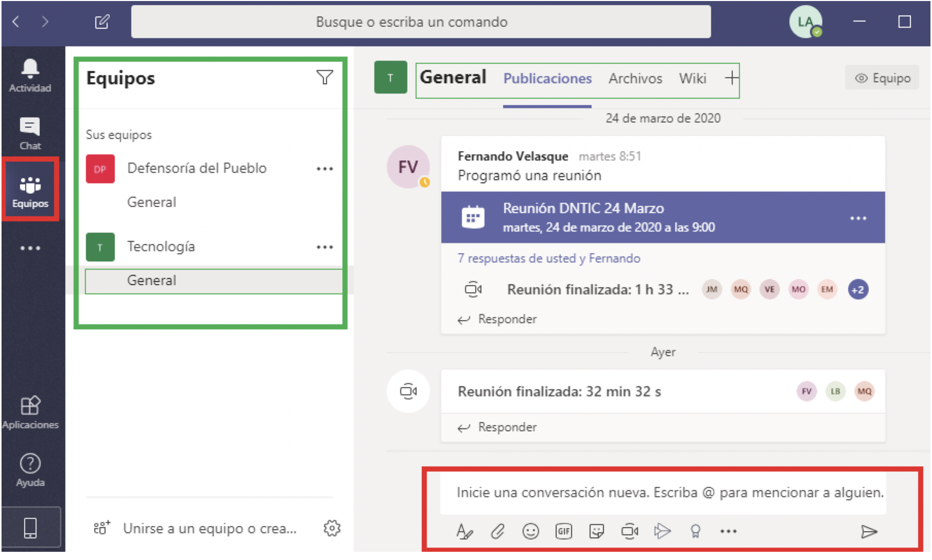This screenshot has height=560, width=932.
Task: Open Reunión finalizada: 1 h 33 entry
Action: tap(598, 290)
